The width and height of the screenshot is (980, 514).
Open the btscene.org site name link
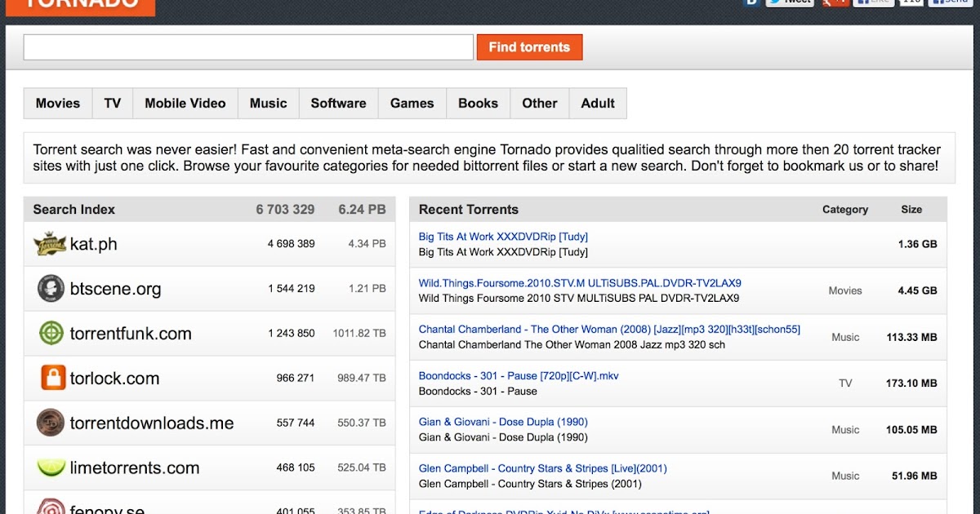click(115, 289)
